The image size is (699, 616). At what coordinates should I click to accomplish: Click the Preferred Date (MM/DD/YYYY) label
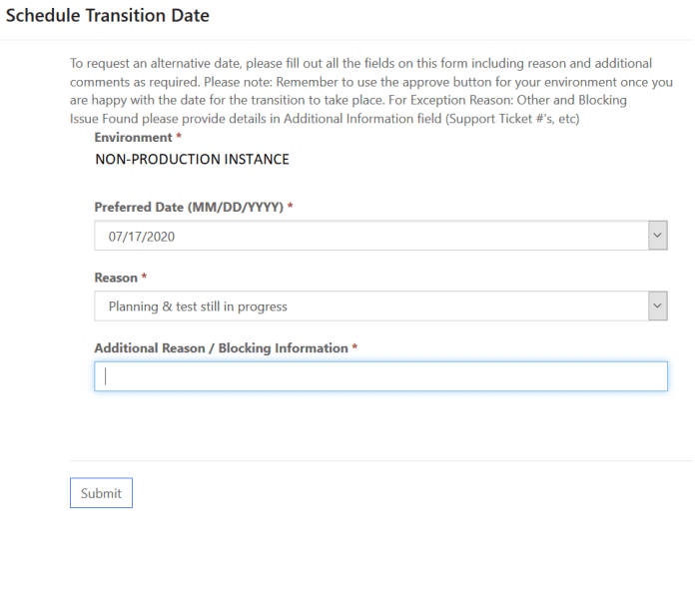189,207
